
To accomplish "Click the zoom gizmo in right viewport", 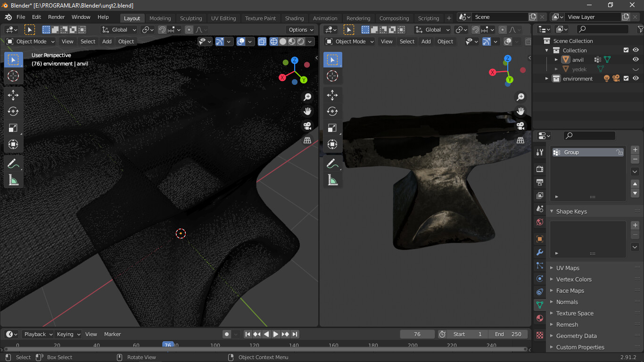I will pos(520,97).
